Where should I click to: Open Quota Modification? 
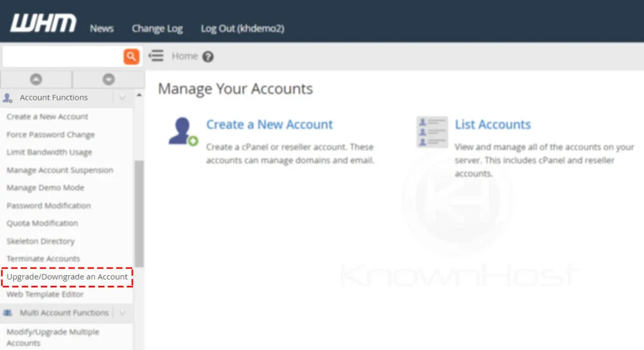[42, 223]
